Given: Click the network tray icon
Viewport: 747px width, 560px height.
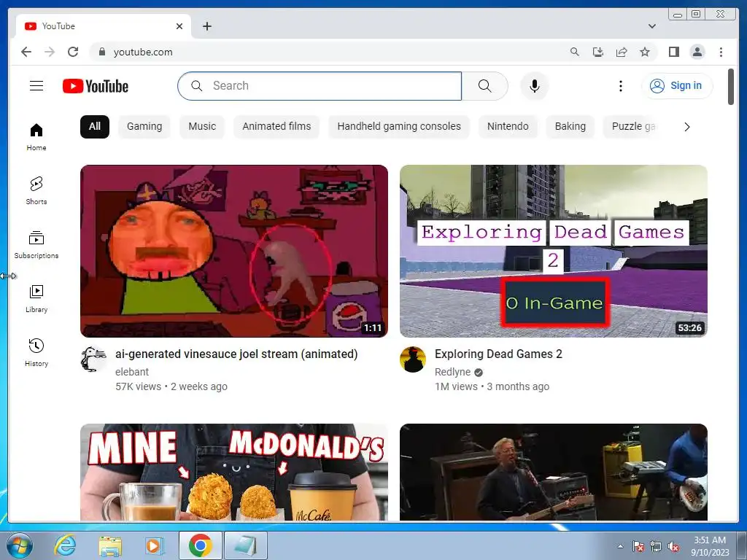Looking at the screenshot, I should click(656, 547).
